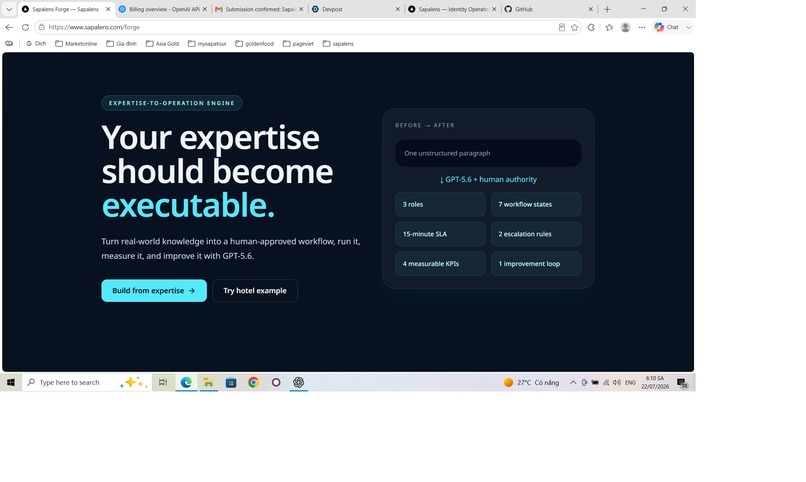Open File Explorer from the taskbar

(208, 382)
